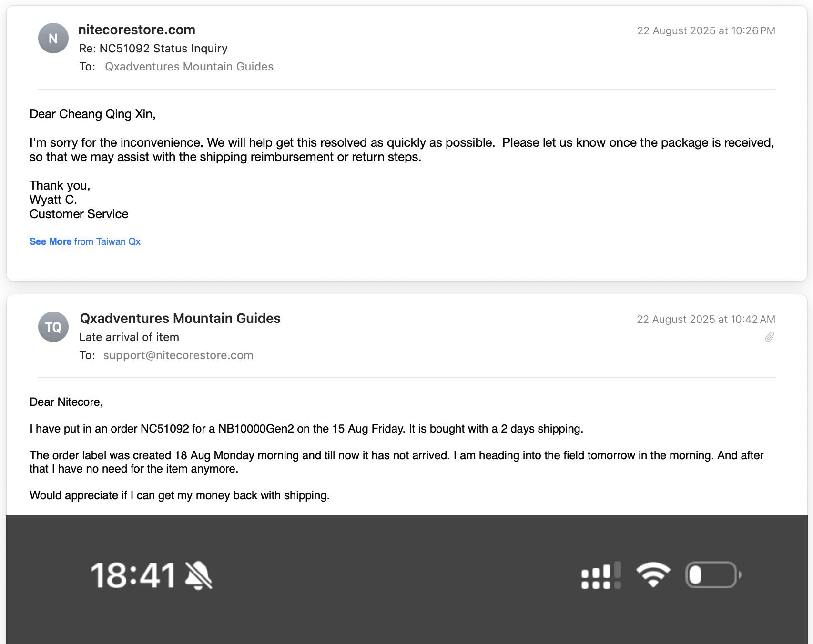Click the 'Dear Cheang Qing Xin' greeting line
This screenshot has width=813, height=644.
92,114
